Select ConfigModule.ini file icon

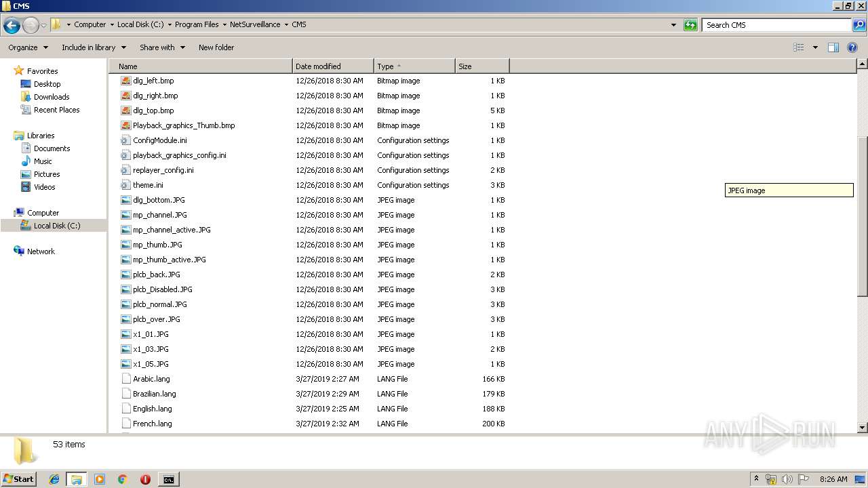point(125,140)
